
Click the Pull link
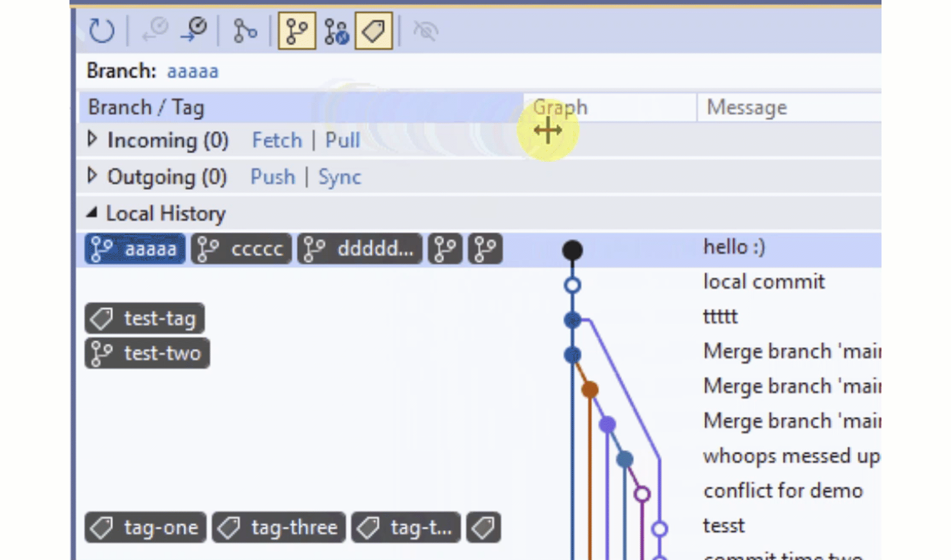342,140
